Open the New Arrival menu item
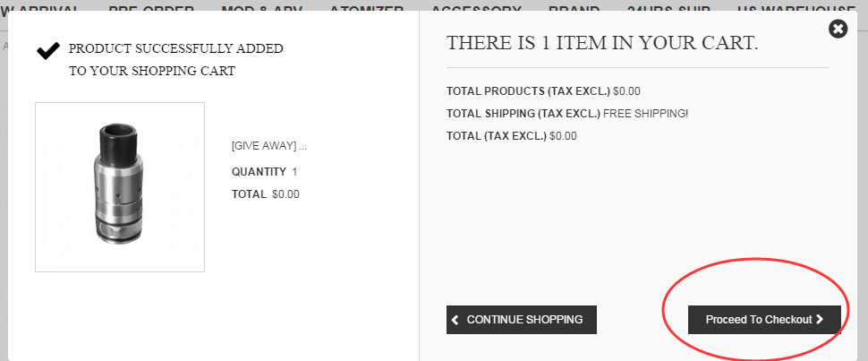This screenshot has height=361, width=868. (x=40, y=8)
